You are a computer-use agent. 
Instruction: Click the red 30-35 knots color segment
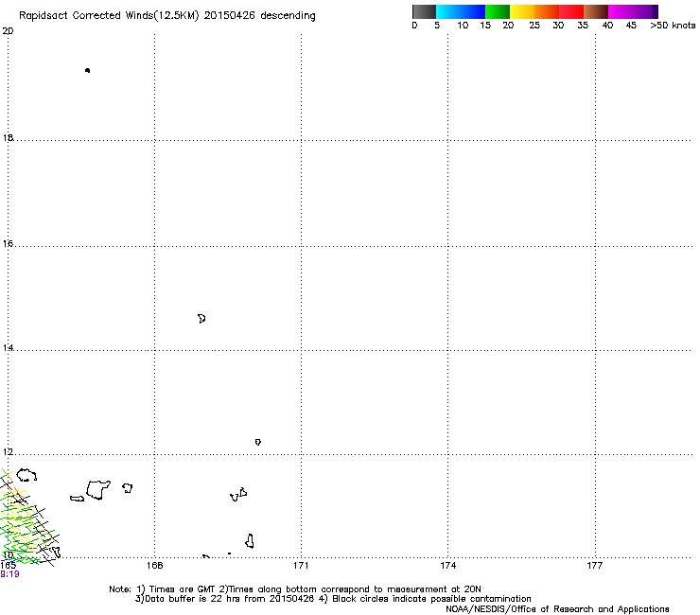pyautogui.click(x=571, y=11)
